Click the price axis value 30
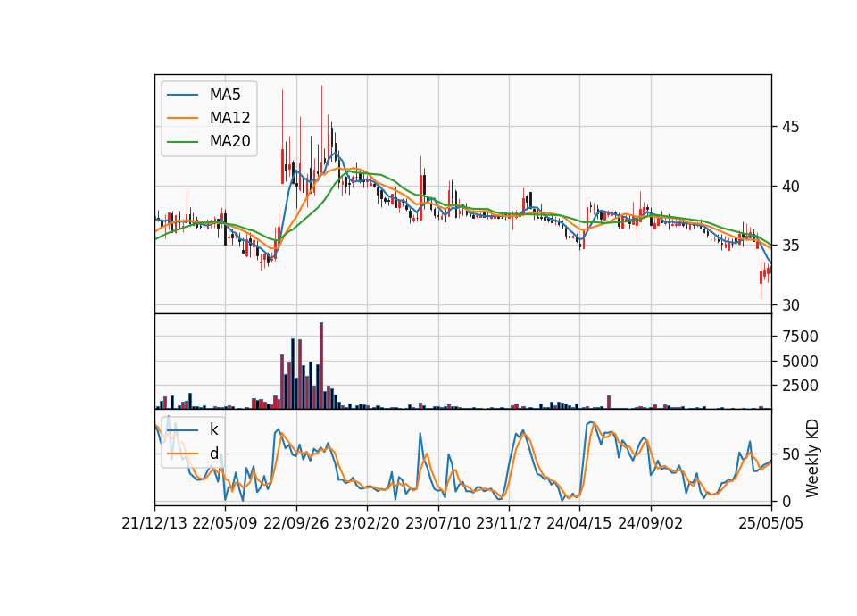Viewport: 857px width, 616px height. point(790,305)
